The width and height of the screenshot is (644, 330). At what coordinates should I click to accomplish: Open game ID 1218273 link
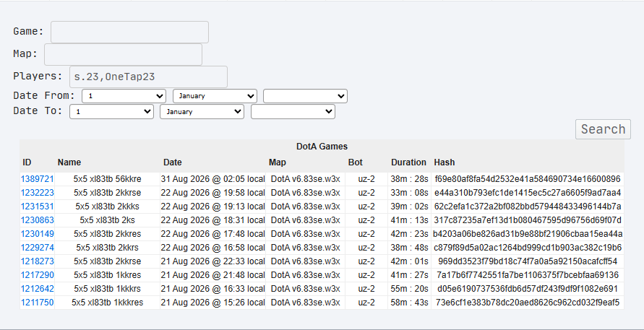38,261
